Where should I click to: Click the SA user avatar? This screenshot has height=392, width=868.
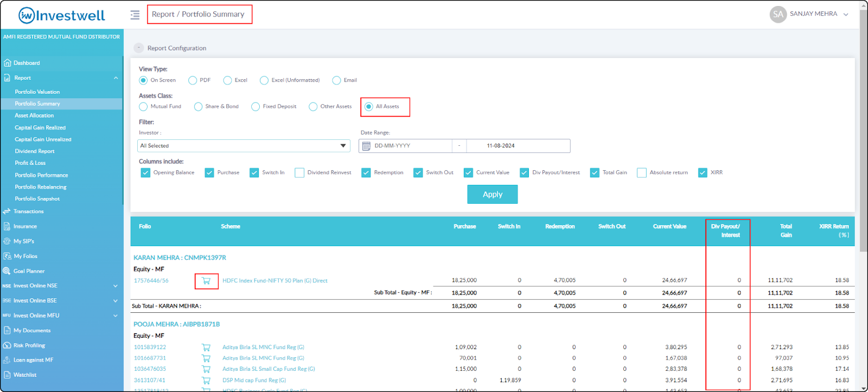(x=778, y=14)
